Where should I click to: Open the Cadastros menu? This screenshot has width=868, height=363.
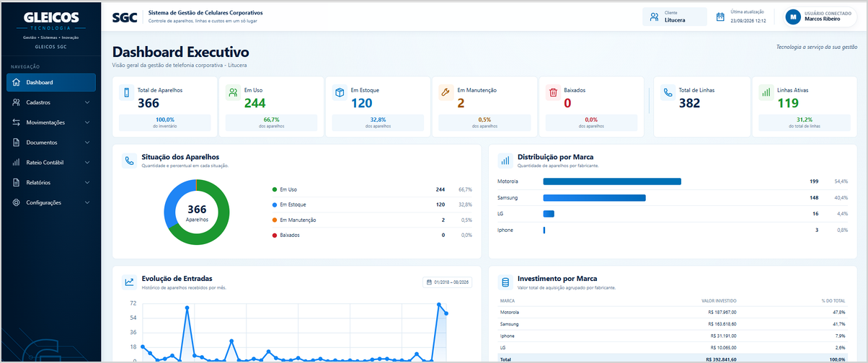(50, 102)
